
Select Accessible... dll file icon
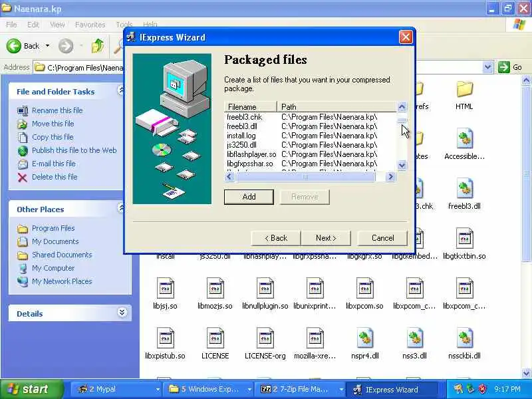[x=464, y=138]
